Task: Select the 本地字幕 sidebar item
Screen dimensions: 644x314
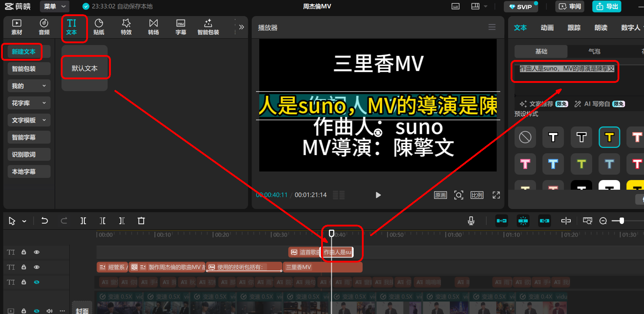Action: coord(29,172)
